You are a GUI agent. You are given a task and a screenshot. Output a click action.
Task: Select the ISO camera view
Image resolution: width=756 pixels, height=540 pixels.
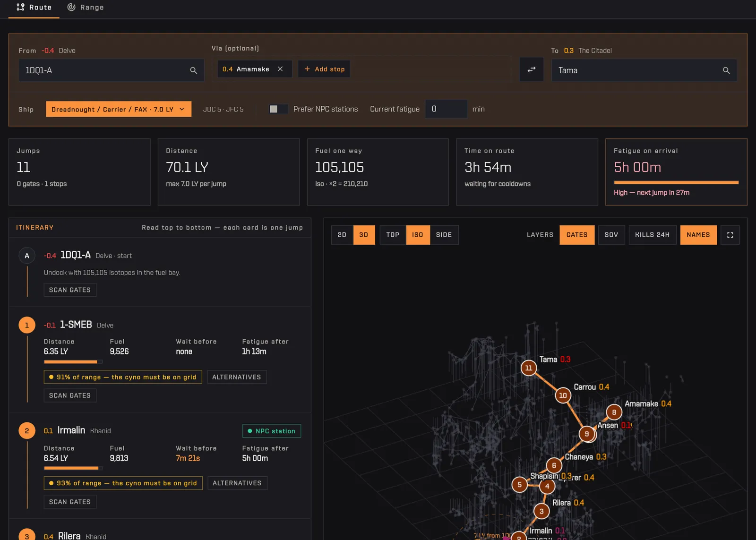[x=418, y=235]
